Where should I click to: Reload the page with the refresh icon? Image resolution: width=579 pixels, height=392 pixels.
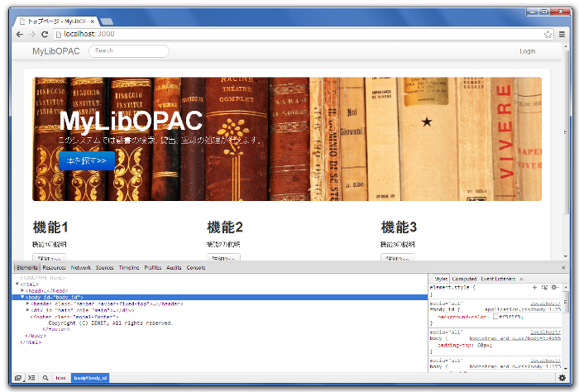pos(45,35)
